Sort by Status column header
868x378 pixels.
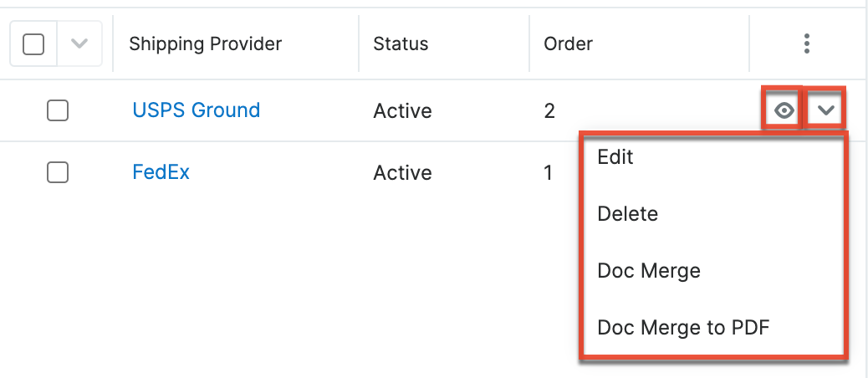(401, 43)
